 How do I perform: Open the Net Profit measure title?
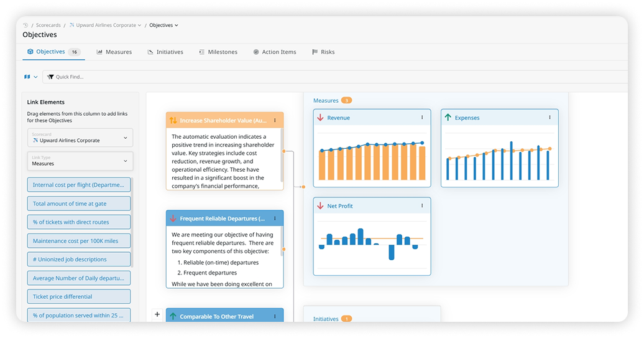point(340,206)
